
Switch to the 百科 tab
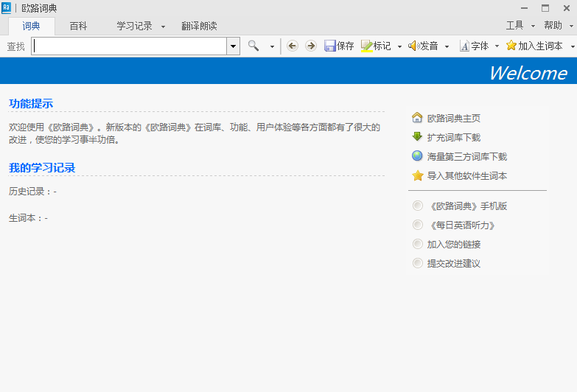tap(78, 26)
